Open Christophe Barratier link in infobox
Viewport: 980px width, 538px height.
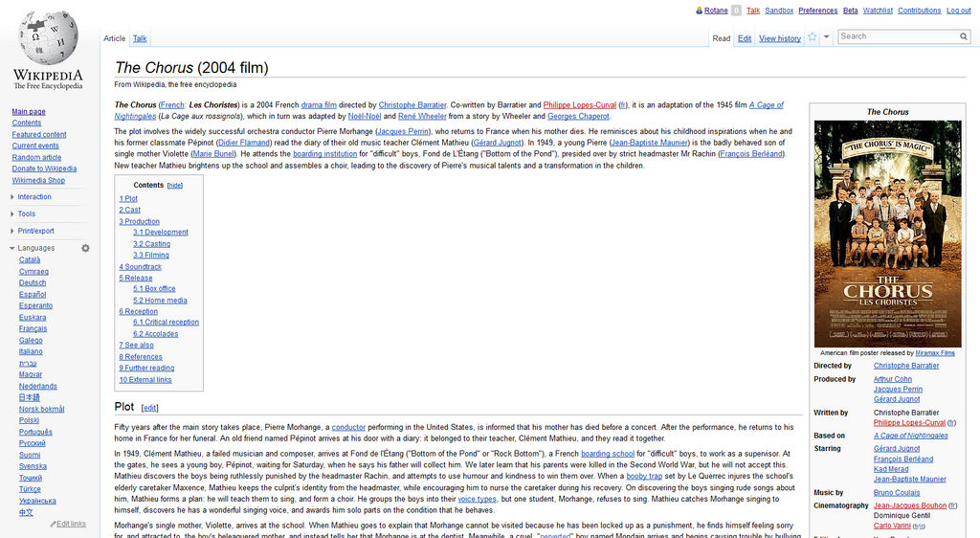pos(906,366)
